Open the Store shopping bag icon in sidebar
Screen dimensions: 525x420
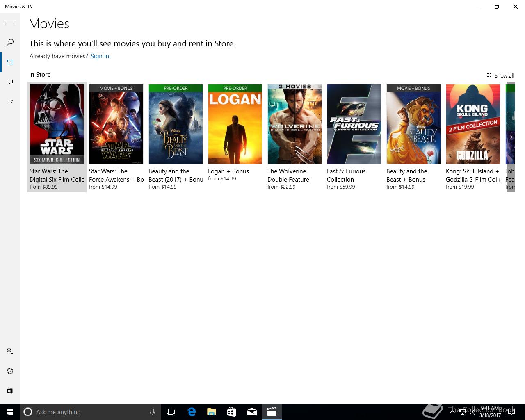(10, 390)
